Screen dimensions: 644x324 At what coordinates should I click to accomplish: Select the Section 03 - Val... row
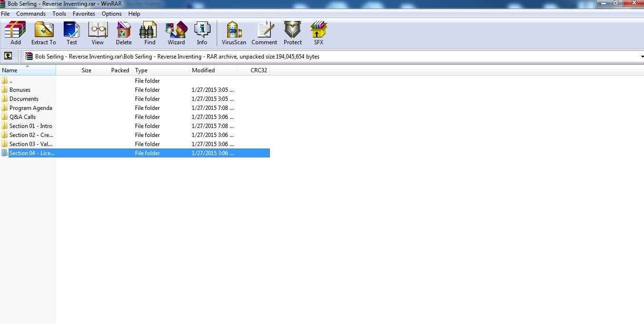point(135,144)
